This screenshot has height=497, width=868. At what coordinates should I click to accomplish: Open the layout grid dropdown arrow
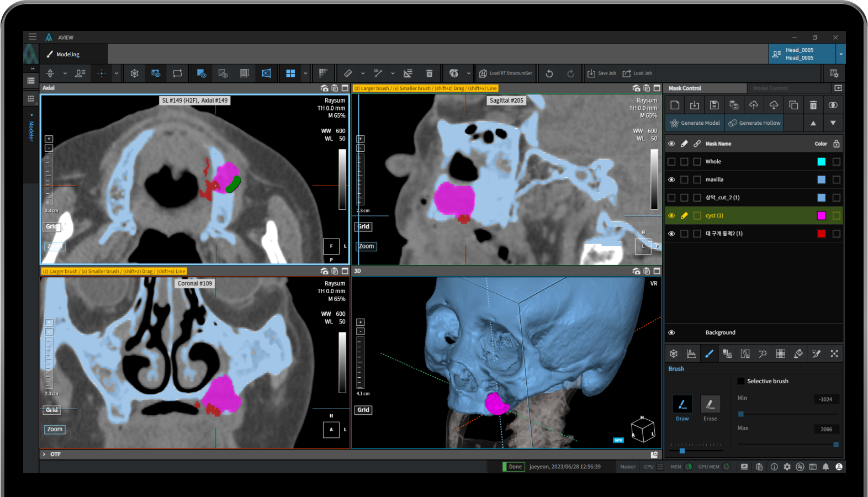305,73
